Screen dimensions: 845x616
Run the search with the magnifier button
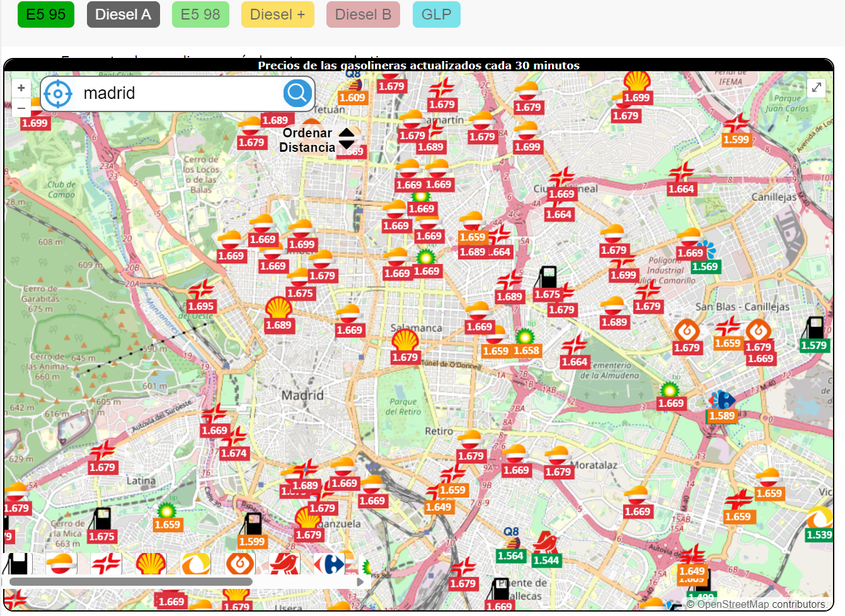point(297,94)
